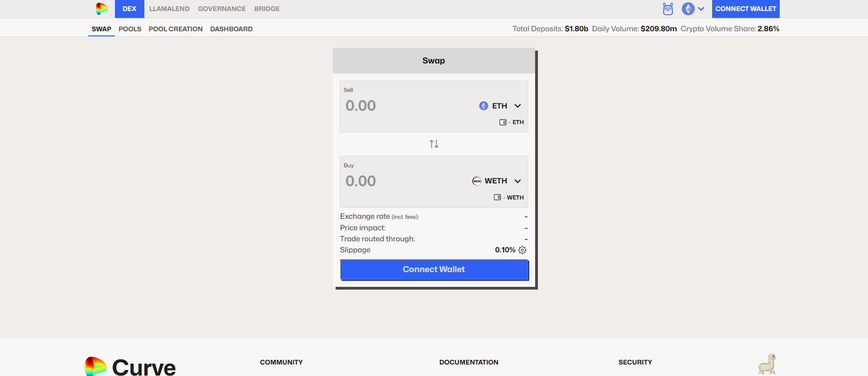868x376 pixels.
Task: Switch to the BRIDGE tab
Action: coord(267,9)
